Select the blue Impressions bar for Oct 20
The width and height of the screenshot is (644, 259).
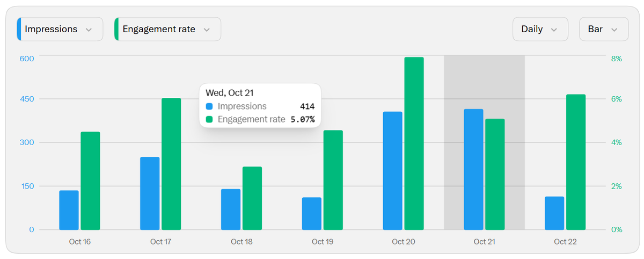tap(393, 171)
